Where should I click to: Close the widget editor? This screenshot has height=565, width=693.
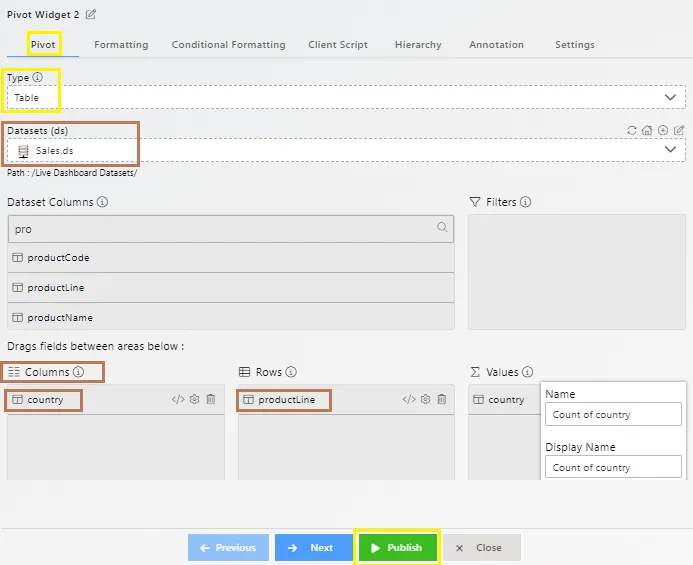482,548
